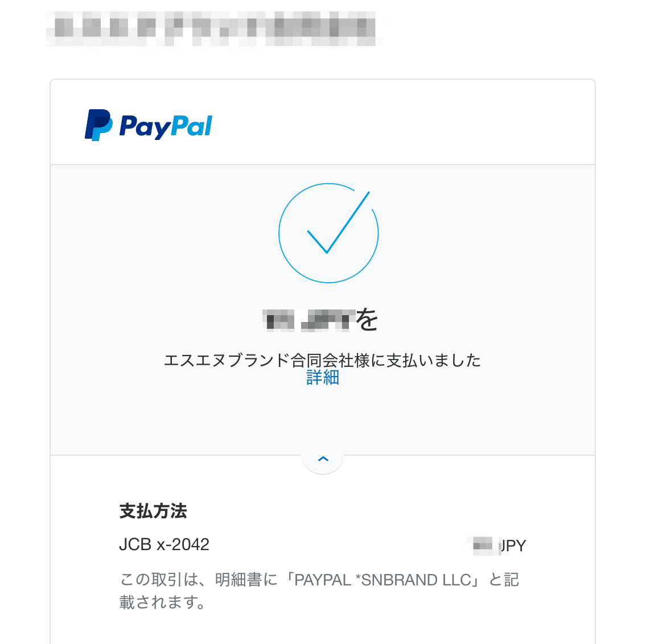Image resolution: width=650 pixels, height=644 pixels.
Task: Click the を character after the amount
Action: (367, 320)
